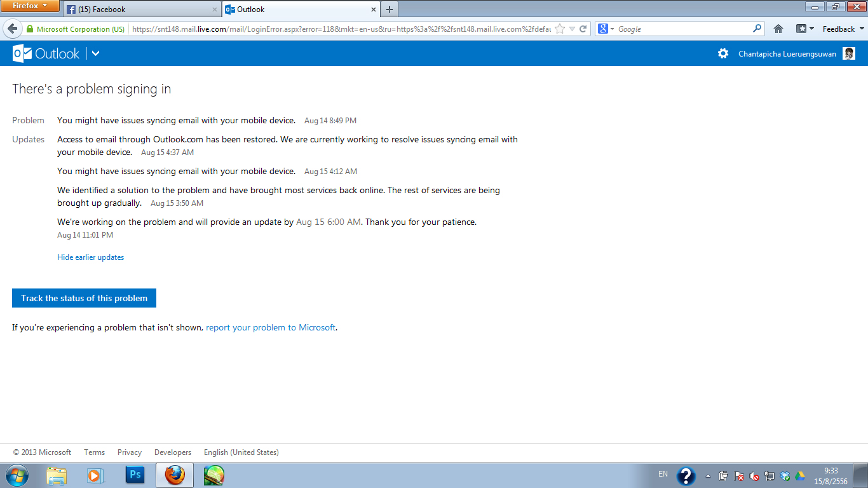Expand the chevron next to Outlook logo
Viewport: 868px width, 488px height.
(95, 53)
